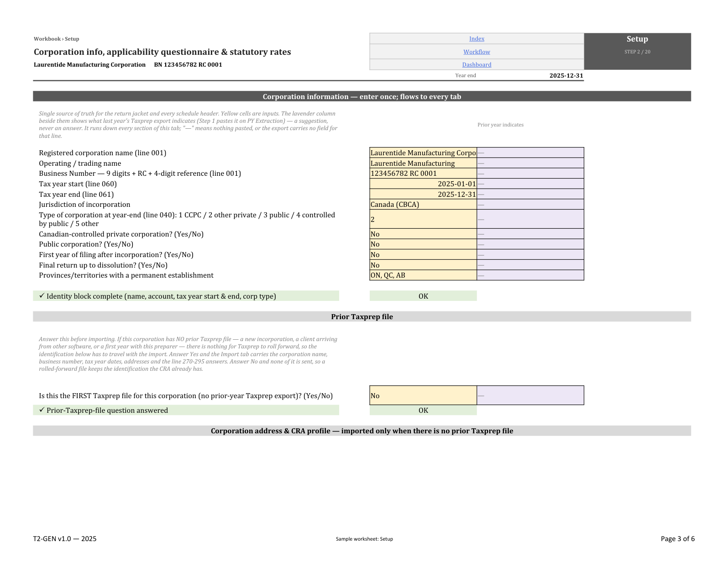Select the Canadian-controlled private corporation answer cell
728x563 pixels.
[423, 234]
